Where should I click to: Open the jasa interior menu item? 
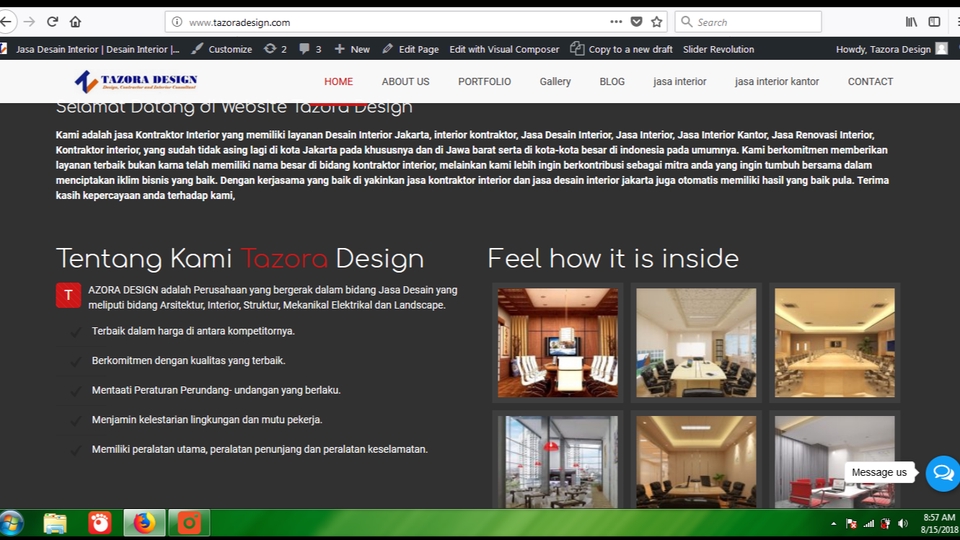680,81
